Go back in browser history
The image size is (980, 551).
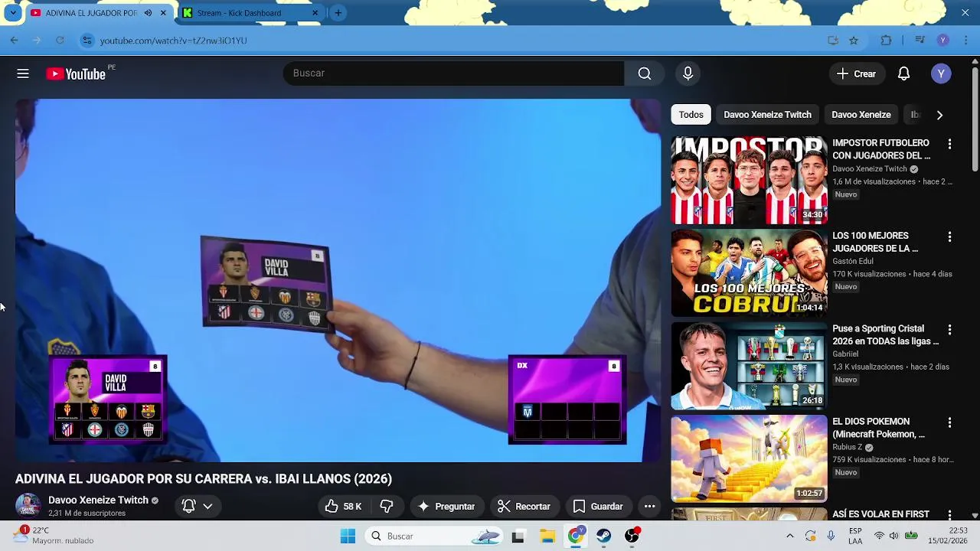click(15, 41)
